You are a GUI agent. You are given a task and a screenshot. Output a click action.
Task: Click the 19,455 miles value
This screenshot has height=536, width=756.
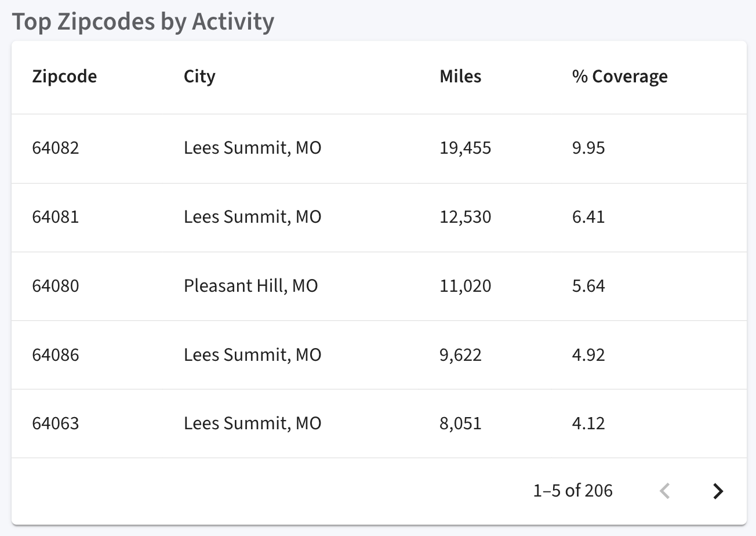coord(465,148)
